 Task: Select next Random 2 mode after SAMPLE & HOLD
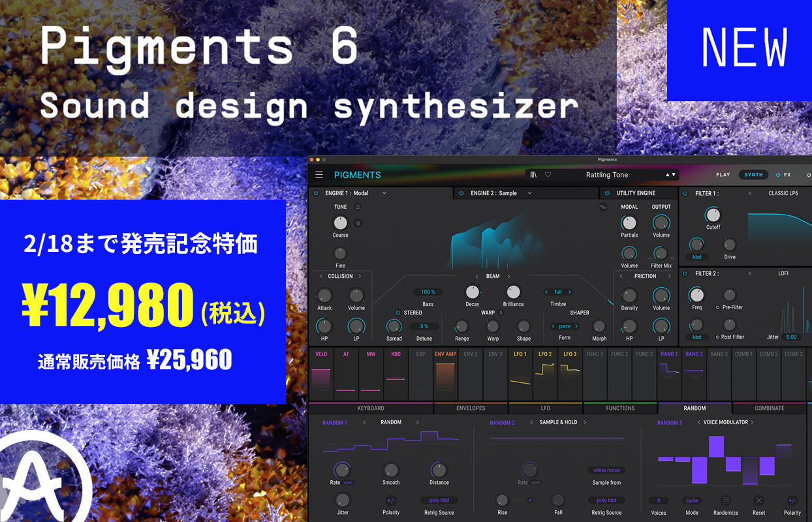[585, 423]
